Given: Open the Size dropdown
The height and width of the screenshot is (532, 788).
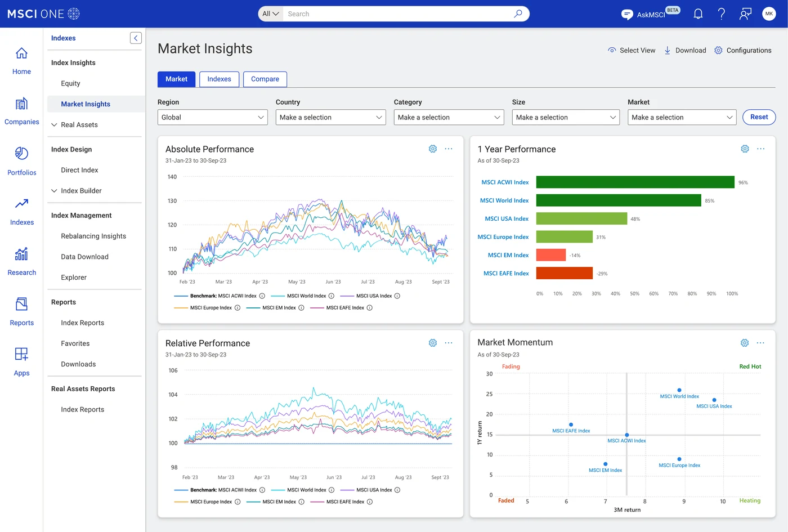Looking at the screenshot, I should point(566,117).
